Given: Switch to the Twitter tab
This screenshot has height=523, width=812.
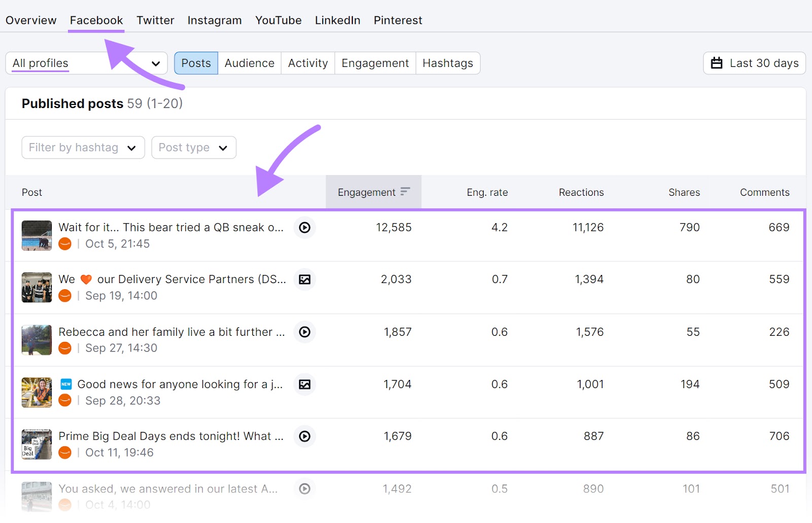Looking at the screenshot, I should [155, 20].
